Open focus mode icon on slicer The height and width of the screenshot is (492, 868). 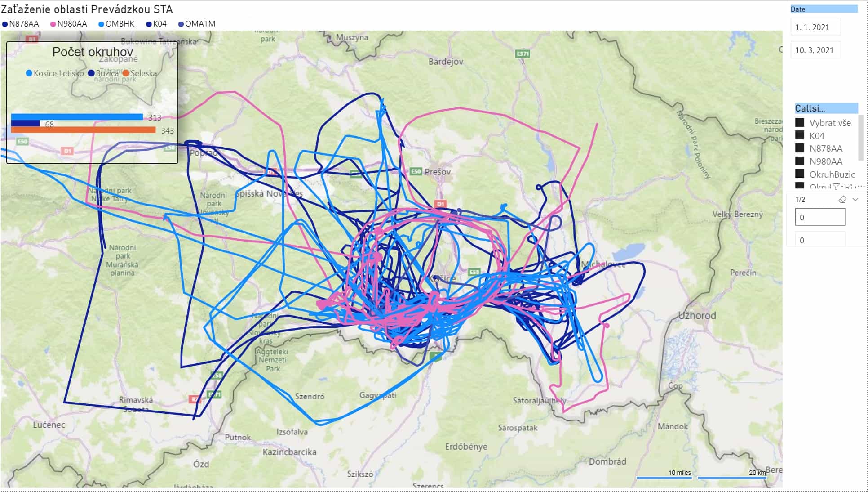tap(848, 187)
